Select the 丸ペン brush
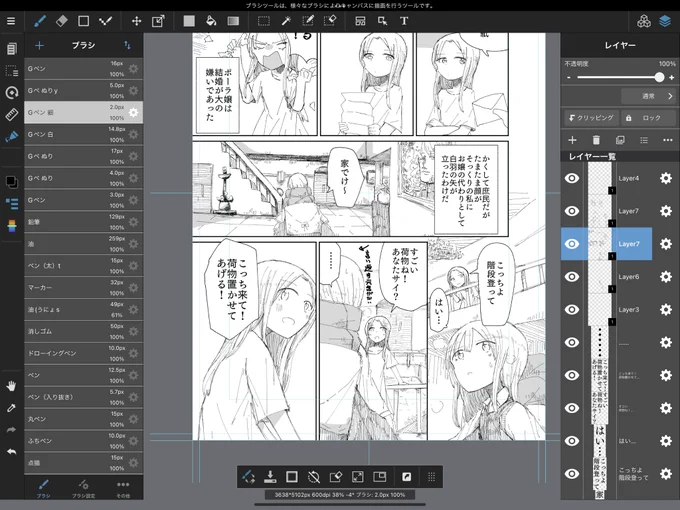This screenshot has height=510, width=680. coord(83,419)
